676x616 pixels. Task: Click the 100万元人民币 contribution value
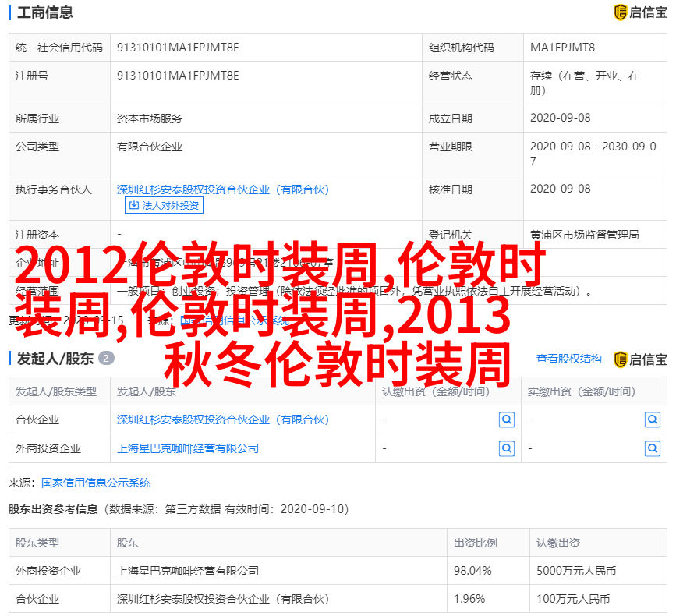573,599
